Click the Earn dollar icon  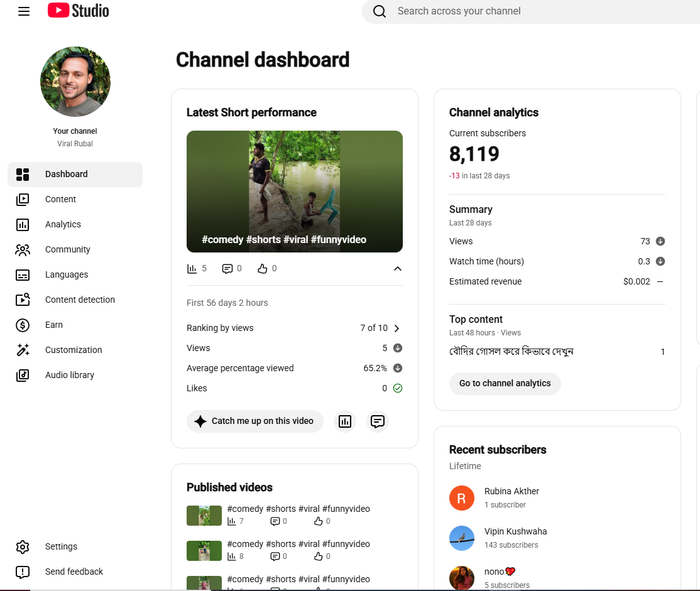(x=23, y=325)
